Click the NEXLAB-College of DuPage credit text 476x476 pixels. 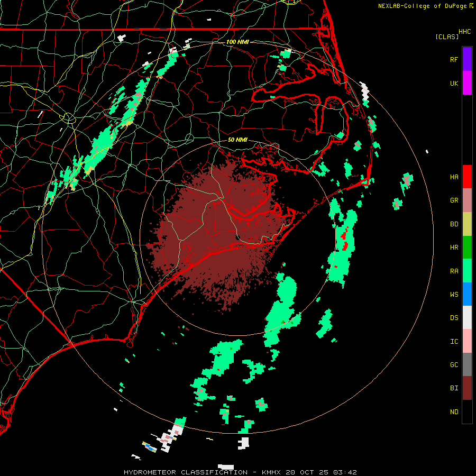[x=422, y=6]
